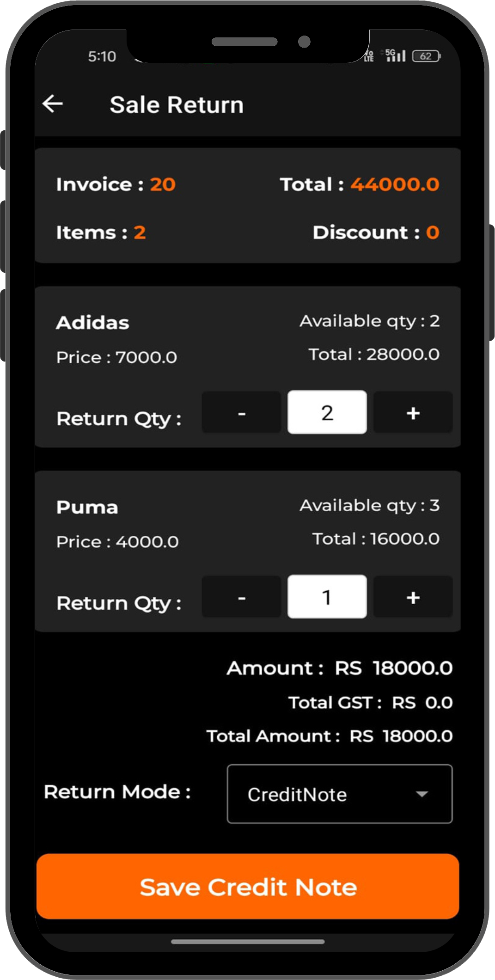Select the Invoice 20 number

tap(162, 184)
